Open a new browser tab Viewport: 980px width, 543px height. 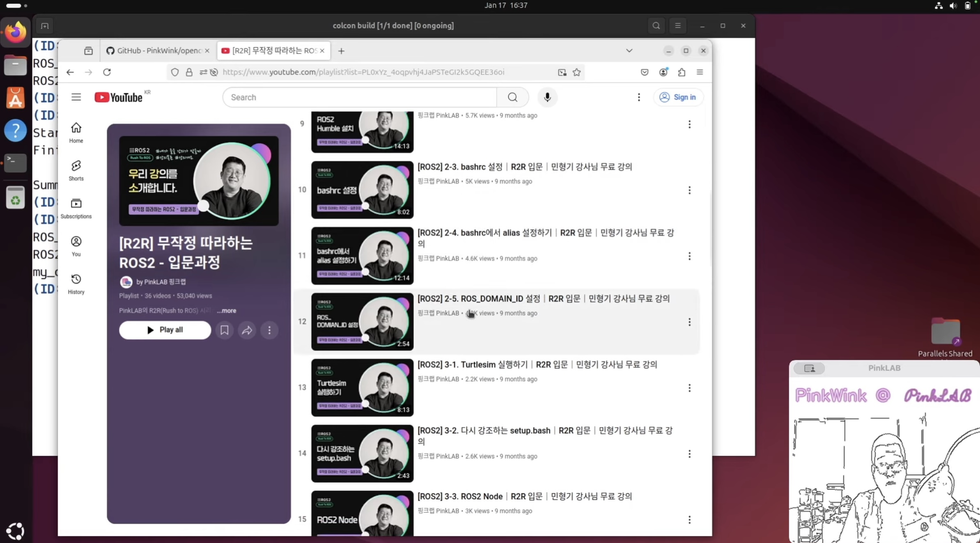(x=341, y=51)
